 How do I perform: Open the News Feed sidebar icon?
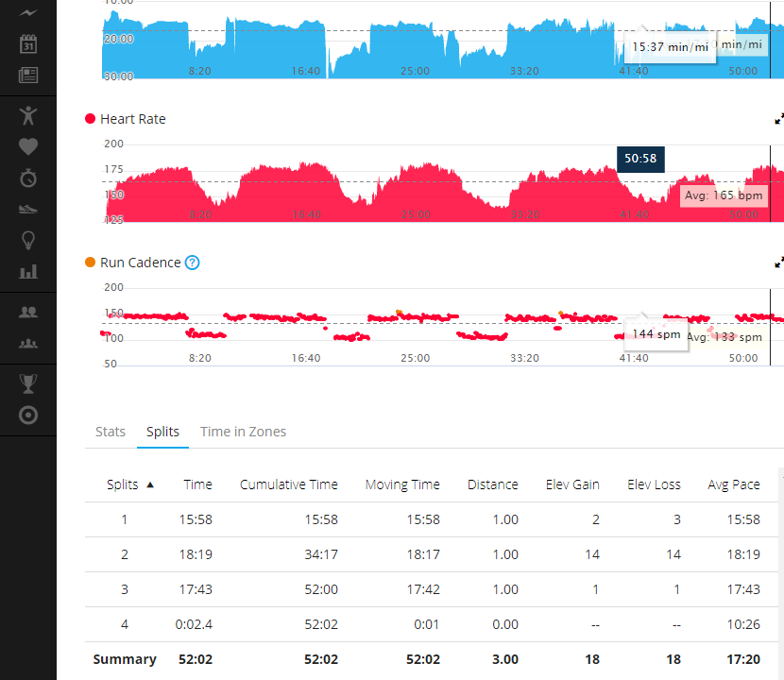point(28,76)
